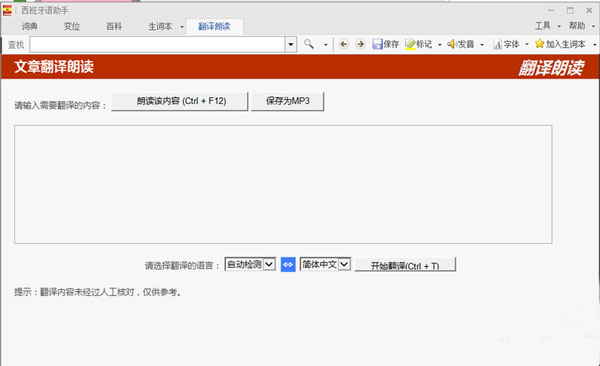Expand the 发音 dropdown arrow
The image size is (600, 366).
(482, 45)
